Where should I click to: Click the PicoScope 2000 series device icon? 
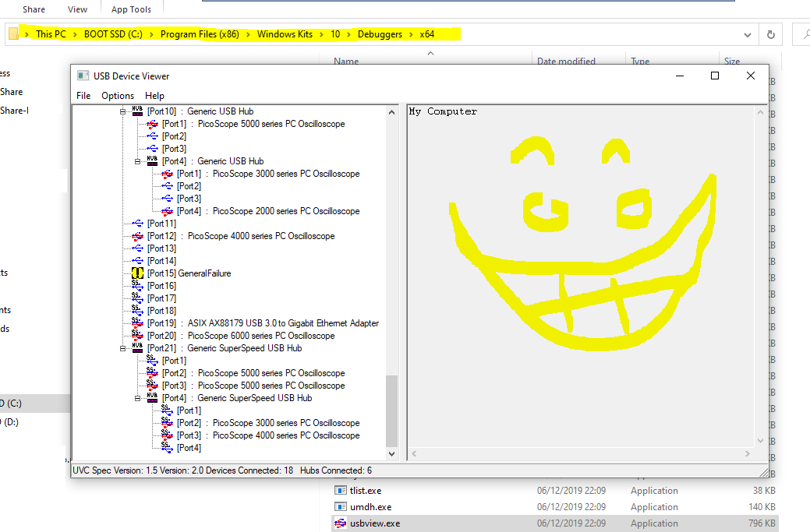pos(167,211)
